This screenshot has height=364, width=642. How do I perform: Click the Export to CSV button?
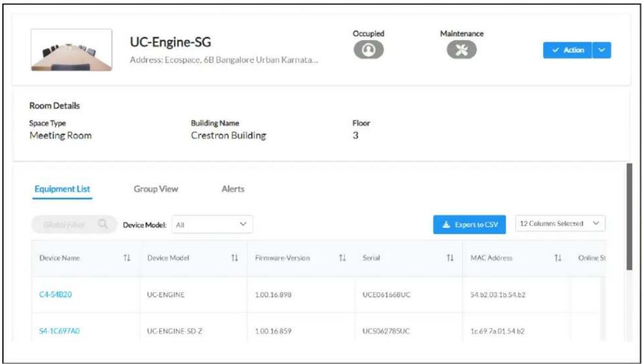pos(470,225)
